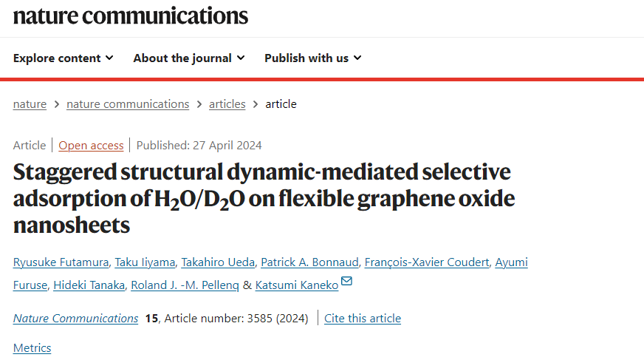
Task: View author Takahiro Ueda details
Action: tap(218, 262)
